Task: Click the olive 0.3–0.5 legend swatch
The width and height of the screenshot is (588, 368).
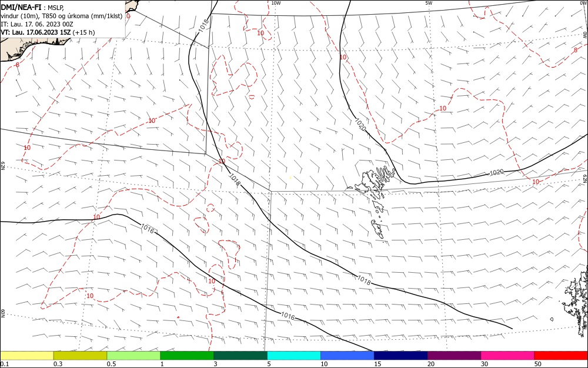Action: (80, 356)
